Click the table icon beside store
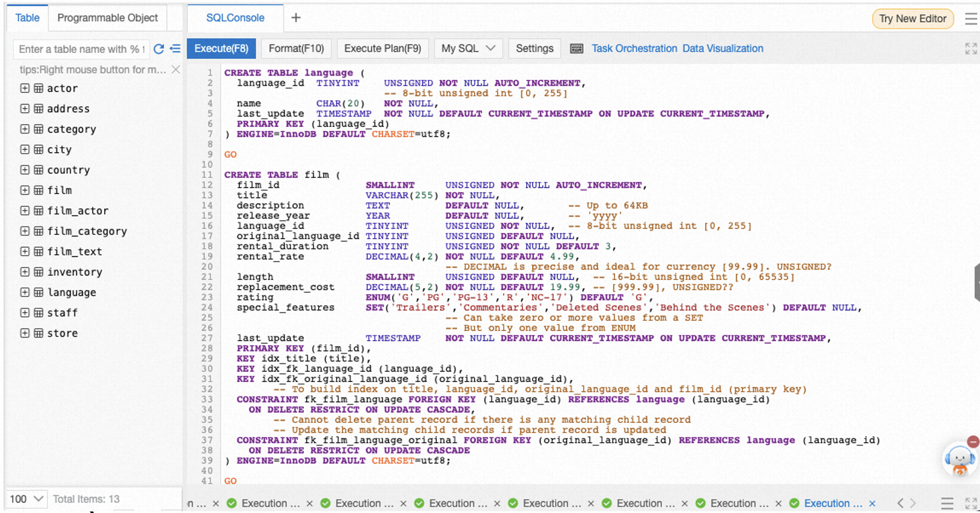Image resolution: width=980 pixels, height=513 pixels. coord(38,333)
